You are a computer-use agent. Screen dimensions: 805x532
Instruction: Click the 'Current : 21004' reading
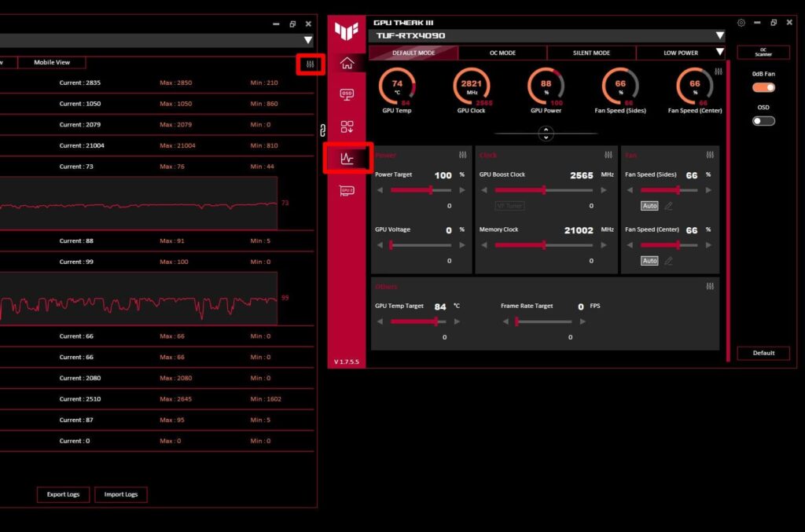[82, 145]
